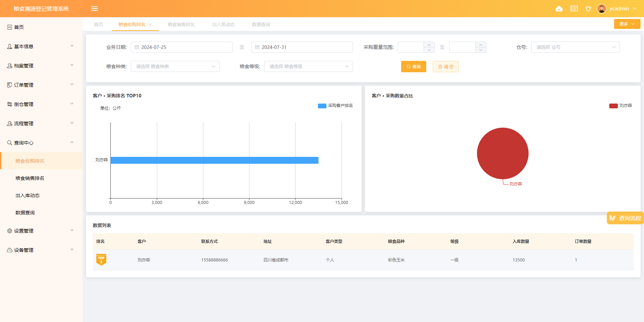Image resolution: width=644 pixels, height=322 pixels.
Task: Increase the minimum purchase weight value
Action: tap(429, 45)
